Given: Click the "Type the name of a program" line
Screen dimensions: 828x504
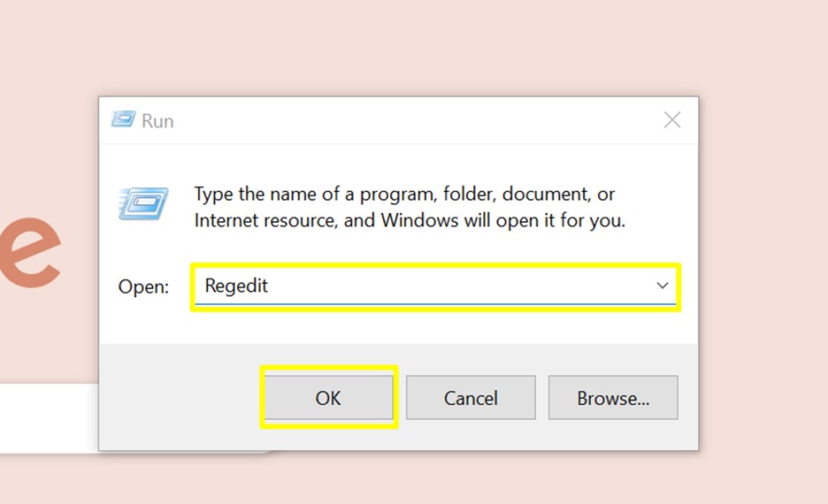Looking at the screenshot, I should click(x=404, y=194).
